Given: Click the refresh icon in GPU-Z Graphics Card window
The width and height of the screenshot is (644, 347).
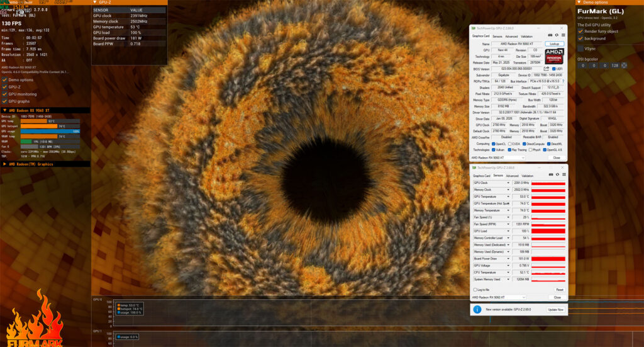Looking at the screenshot, I should [557, 36].
